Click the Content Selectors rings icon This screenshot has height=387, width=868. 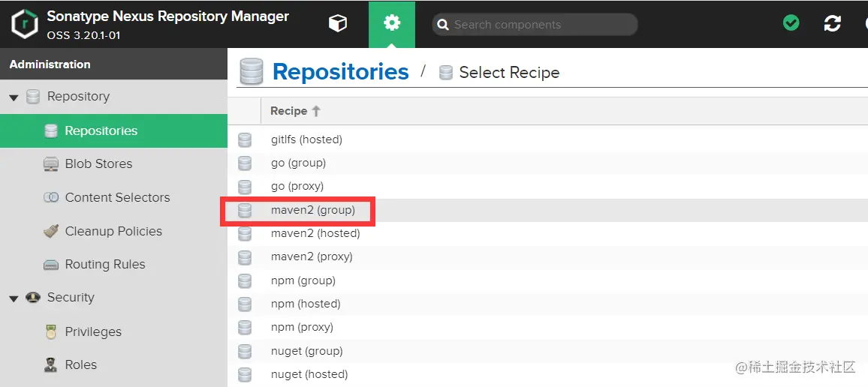(x=51, y=197)
